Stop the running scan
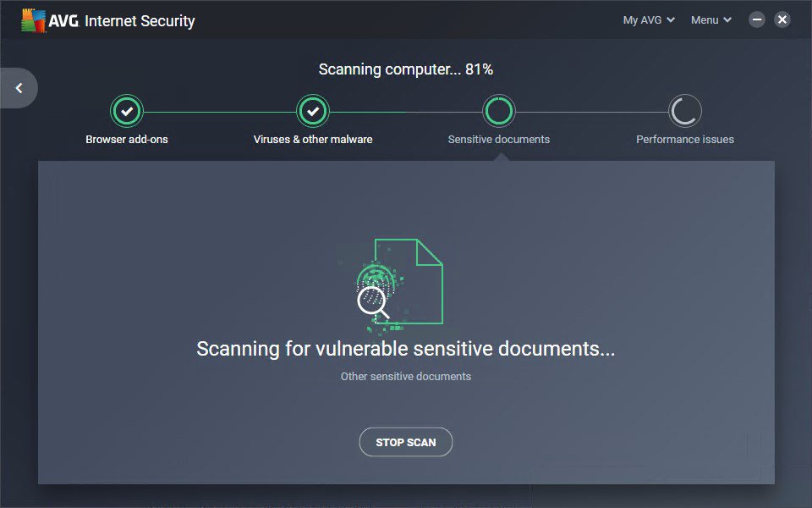The image size is (812, 508). (x=406, y=442)
